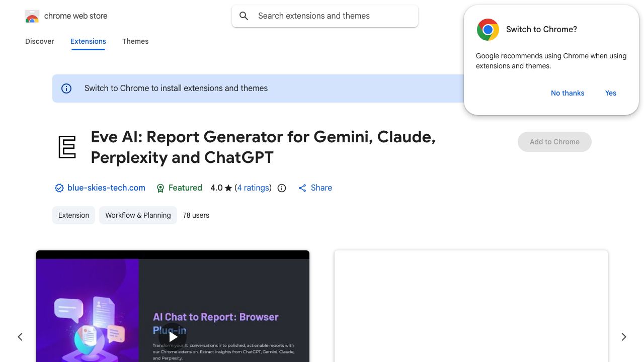Click the ratings info circle icon
This screenshot has height=362, width=644.
(282, 188)
